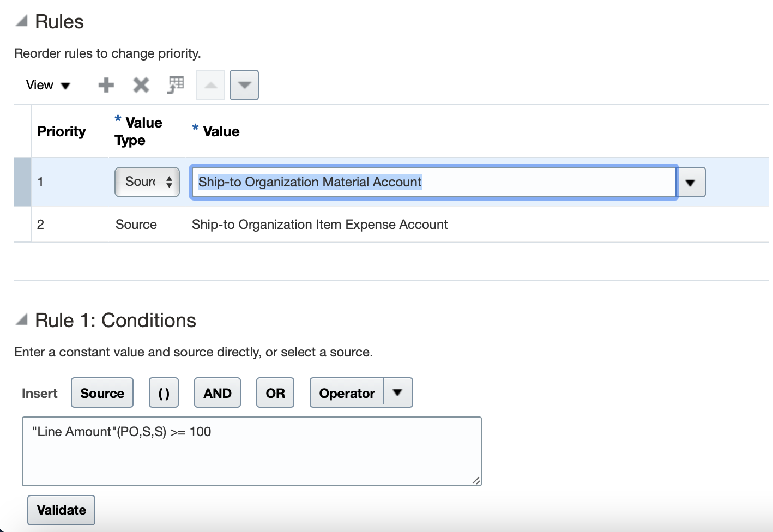The height and width of the screenshot is (532, 773).
Task: Click the Value field for rule 1
Action: (433, 182)
